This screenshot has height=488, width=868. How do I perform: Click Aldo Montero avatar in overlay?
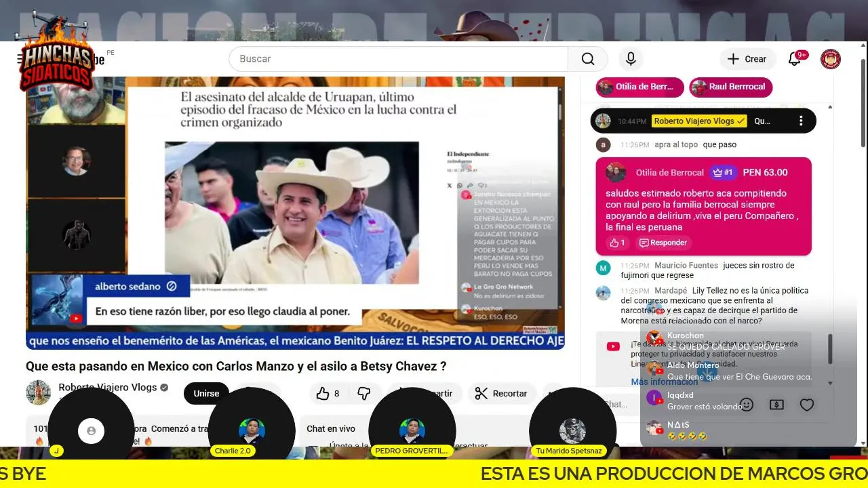(x=654, y=368)
